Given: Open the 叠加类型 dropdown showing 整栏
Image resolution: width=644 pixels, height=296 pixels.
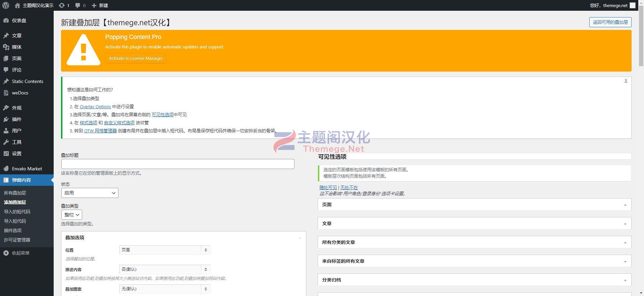Looking at the screenshot, I should [71, 215].
